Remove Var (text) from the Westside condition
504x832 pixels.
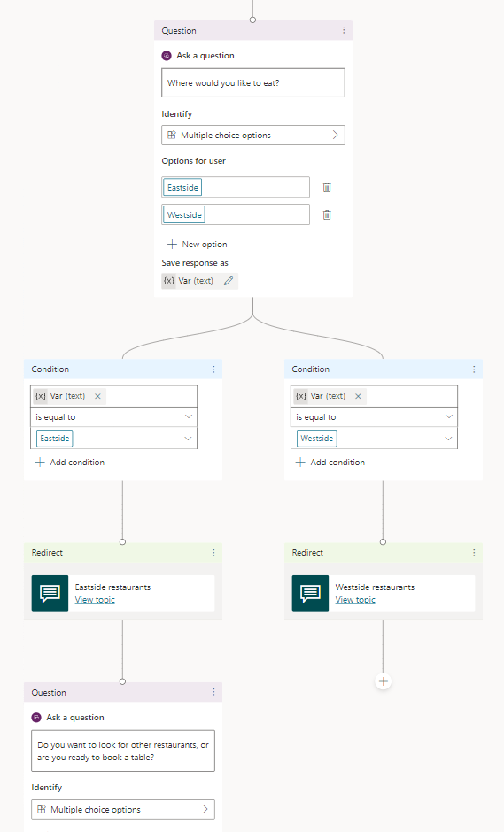(358, 396)
